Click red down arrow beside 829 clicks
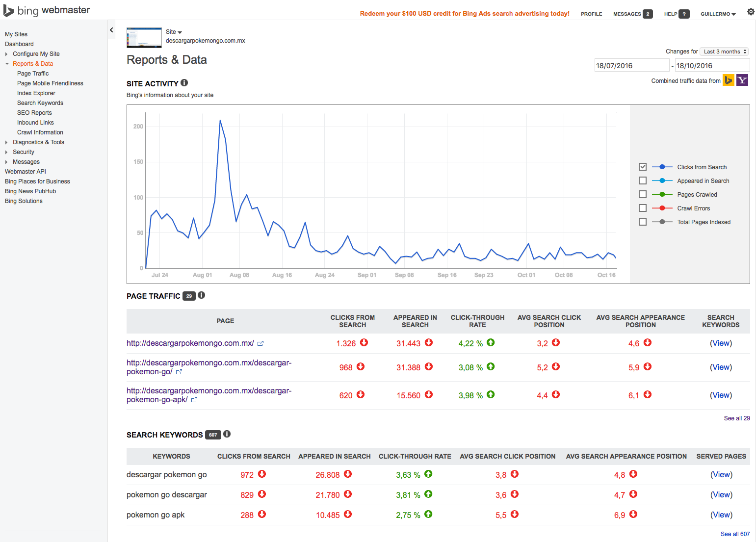The height and width of the screenshot is (542, 756). pyautogui.click(x=262, y=494)
